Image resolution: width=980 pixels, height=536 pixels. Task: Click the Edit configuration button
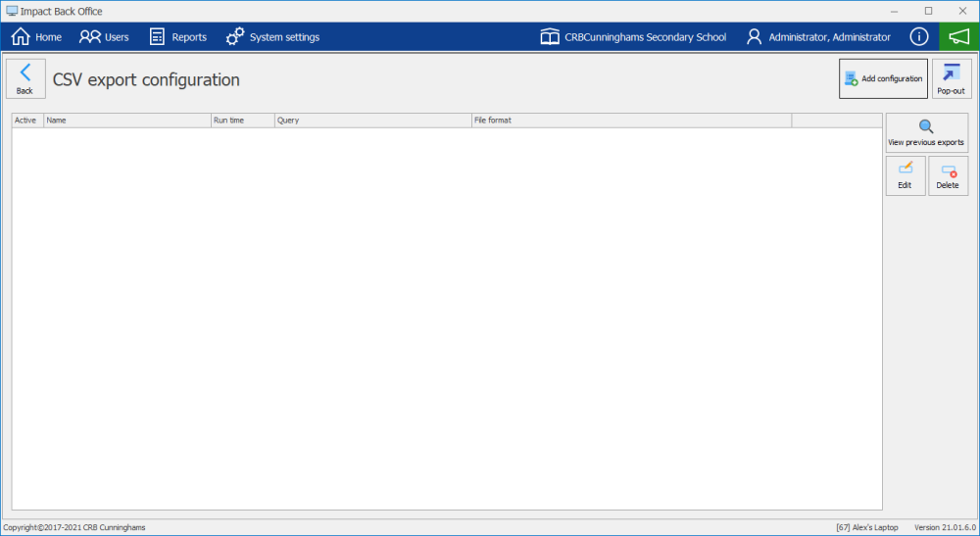(x=905, y=176)
